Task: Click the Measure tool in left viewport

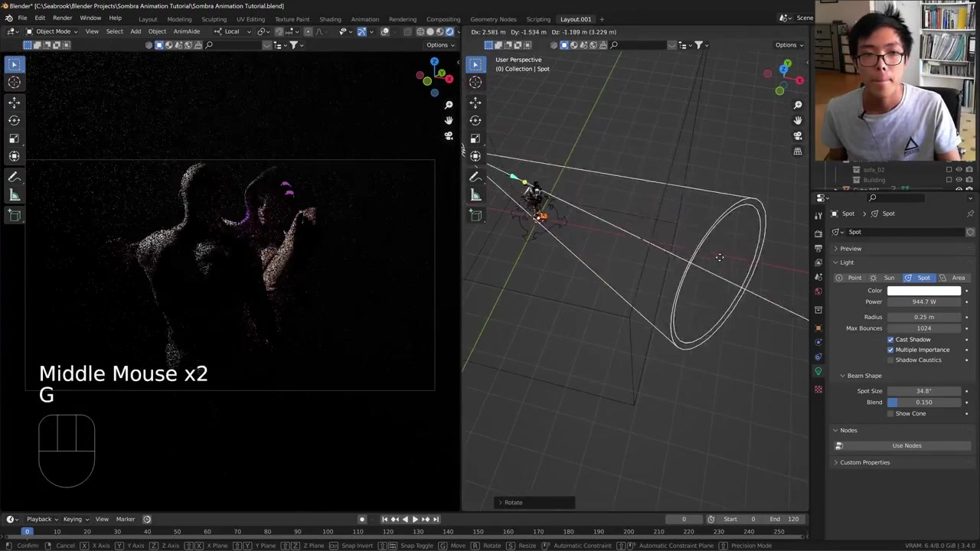Action: (x=15, y=196)
